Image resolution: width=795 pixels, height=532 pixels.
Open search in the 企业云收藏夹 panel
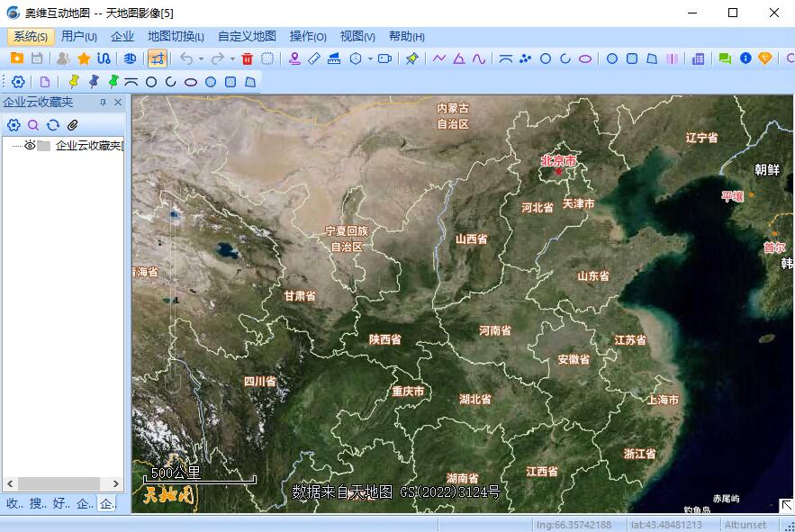[x=34, y=125]
